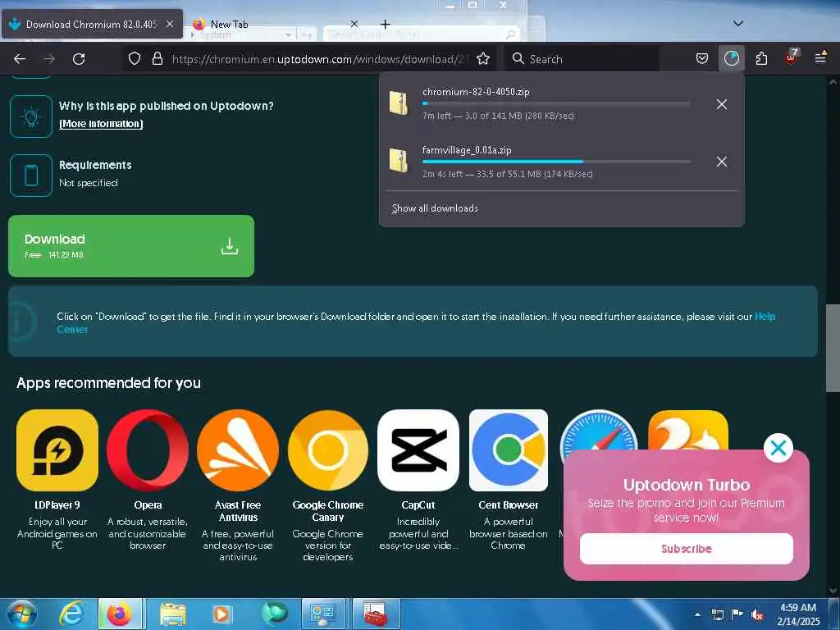
Task: Open a new tab with plus button
Action: [x=386, y=24]
